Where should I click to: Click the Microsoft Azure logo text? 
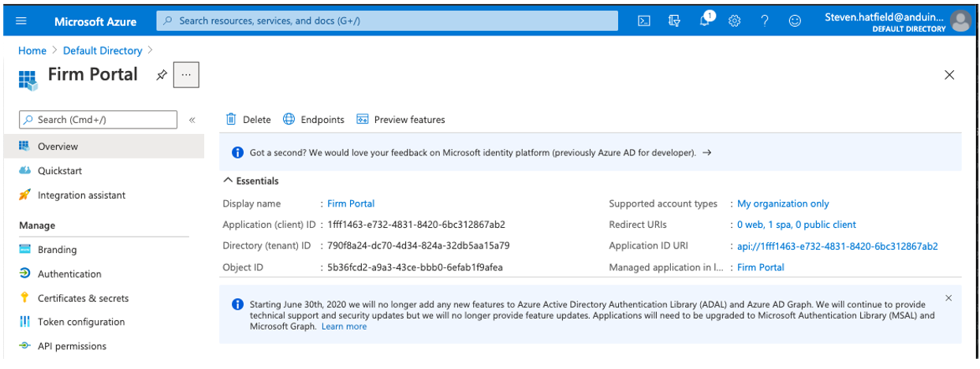[x=95, y=21]
